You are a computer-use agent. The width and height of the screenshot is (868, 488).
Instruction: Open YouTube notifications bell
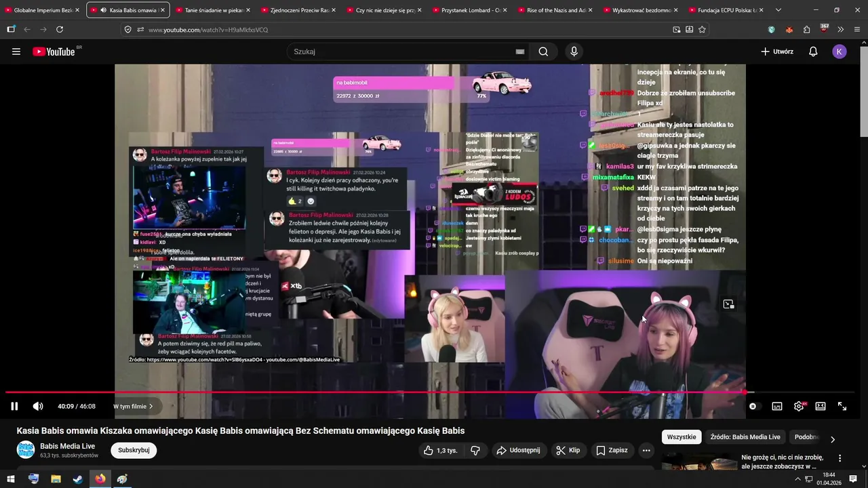coord(813,52)
